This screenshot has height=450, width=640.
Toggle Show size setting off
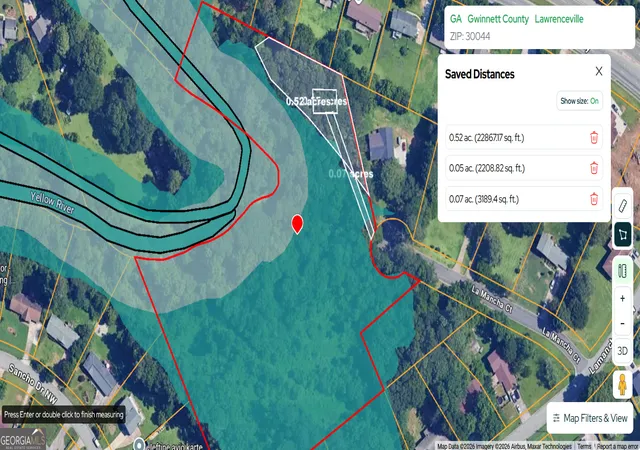pos(579,101)
